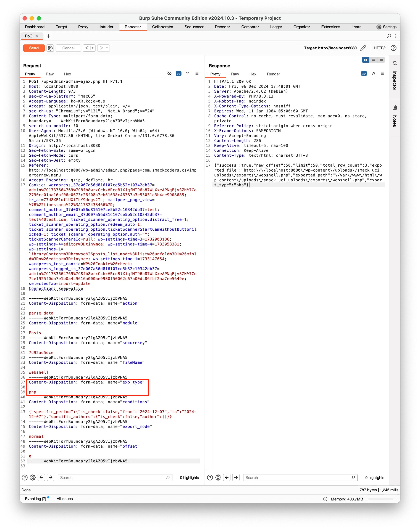Toggle request line wrap button
The height and width of the screenshot is (529, 420).
click(x=178, y=74)
